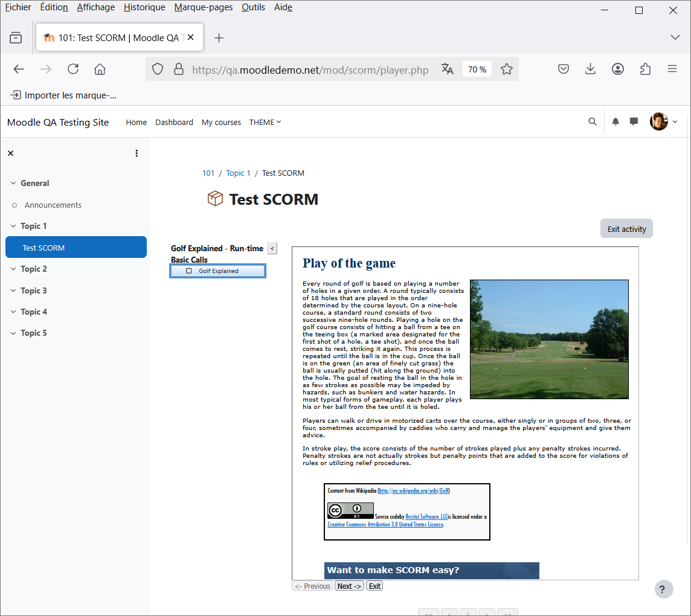
Task: Open Firefox account menu
Action: tap(618, 69)
